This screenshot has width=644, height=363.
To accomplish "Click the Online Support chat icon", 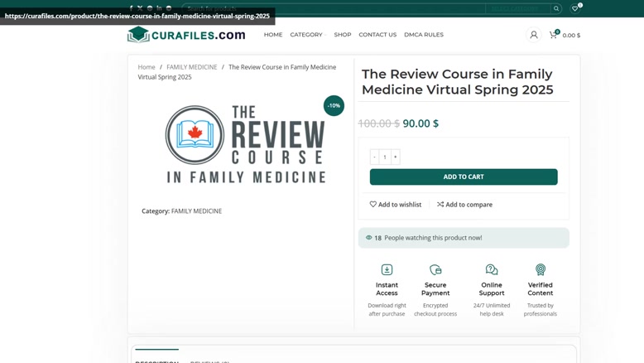I will point(491,269).
